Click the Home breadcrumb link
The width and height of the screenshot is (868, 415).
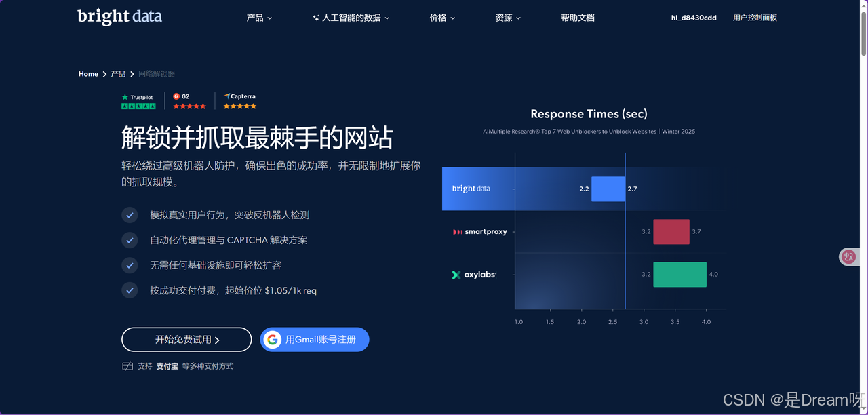(x=88, y=74)
